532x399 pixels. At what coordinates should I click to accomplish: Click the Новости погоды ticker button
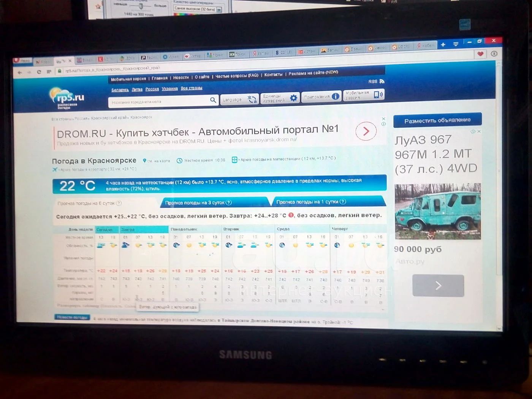(x=72, y=317)
